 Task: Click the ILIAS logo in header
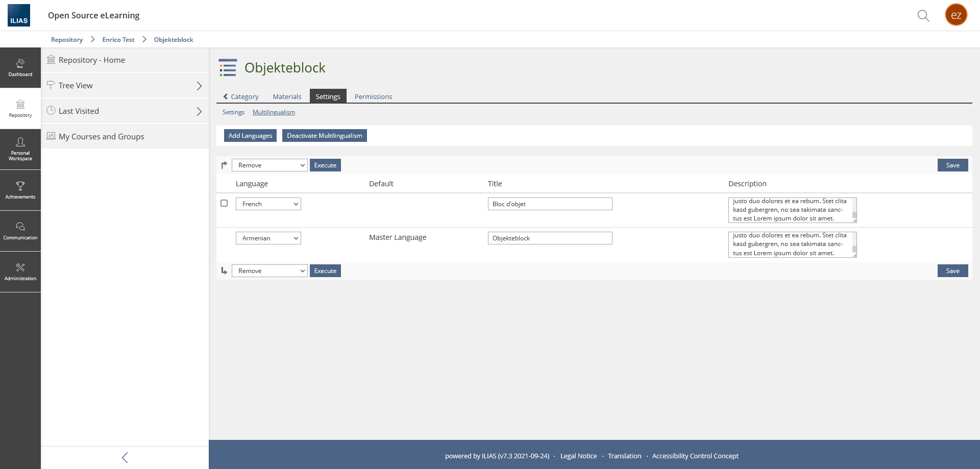[x=19, y=15]
